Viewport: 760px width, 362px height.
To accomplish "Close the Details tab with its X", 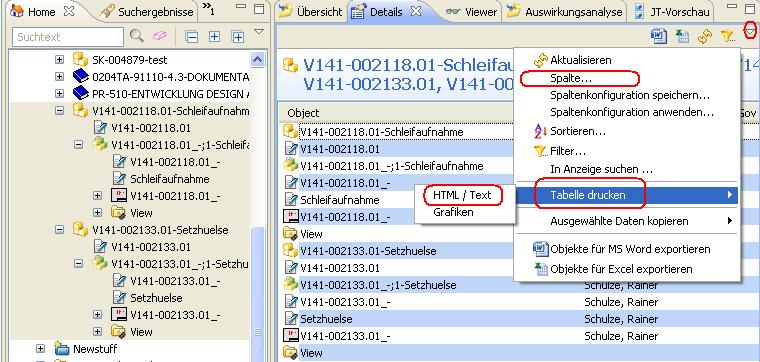I will tap(415, 11).
